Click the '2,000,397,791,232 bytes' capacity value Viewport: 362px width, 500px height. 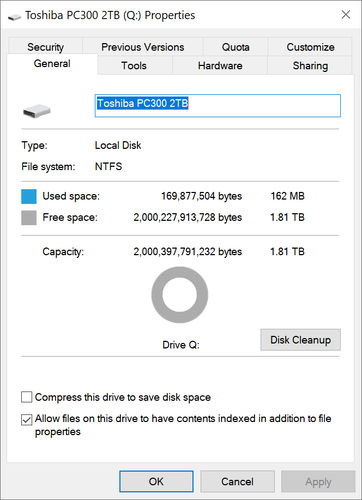[x=188, y=252]
